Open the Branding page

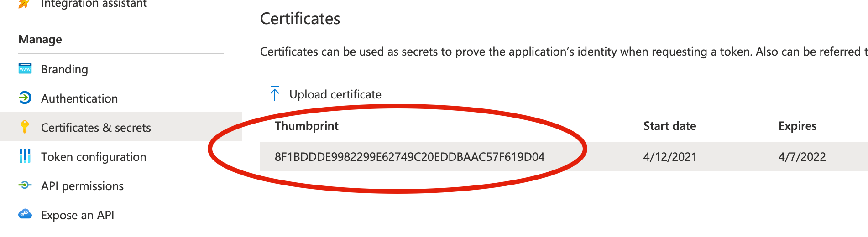(x=64, y=69)
